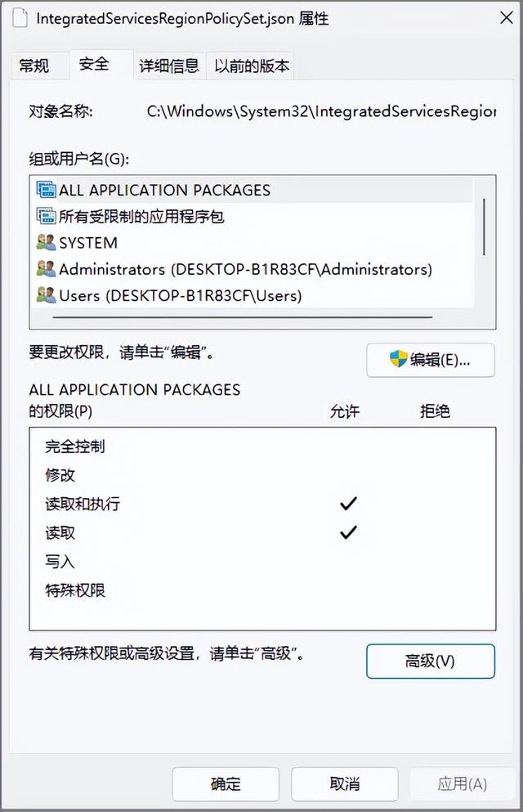Click the 取消 button
The width and height of the screenshot is (523, 812).
coord(345,784)
